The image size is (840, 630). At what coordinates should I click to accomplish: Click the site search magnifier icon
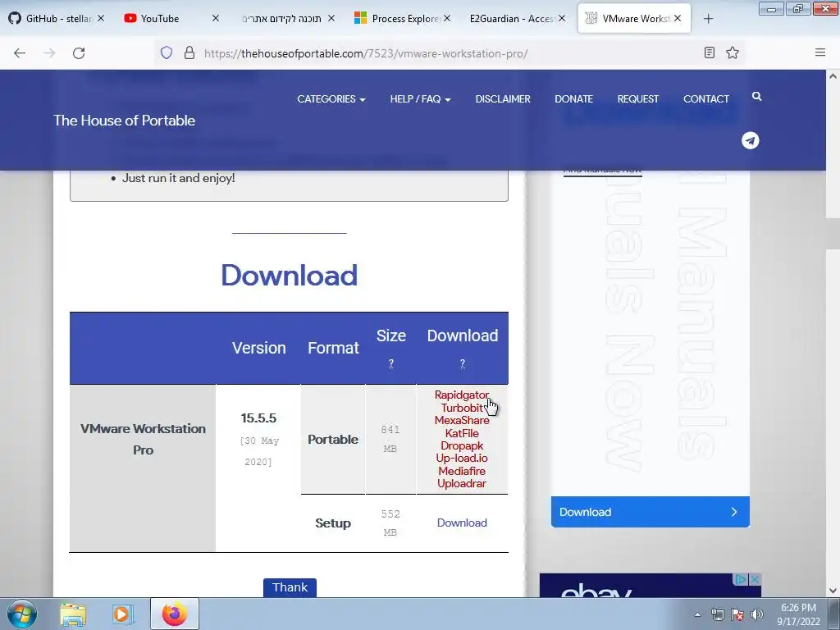756,97
